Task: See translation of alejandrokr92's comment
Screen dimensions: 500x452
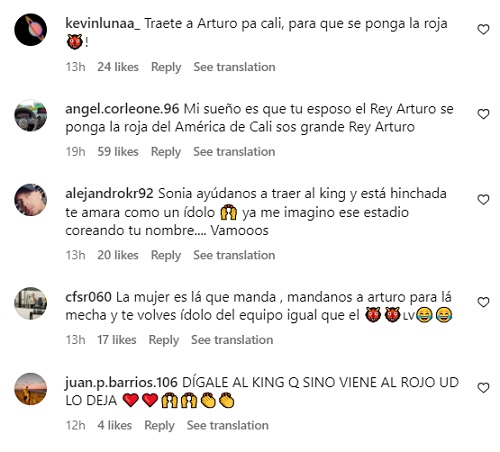Action: click(234, 255)
